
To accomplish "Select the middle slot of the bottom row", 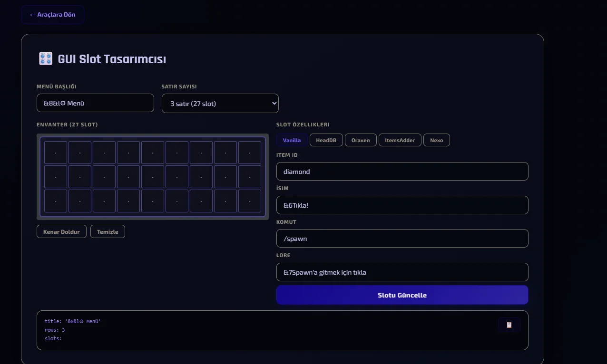I will pos(153,201).
